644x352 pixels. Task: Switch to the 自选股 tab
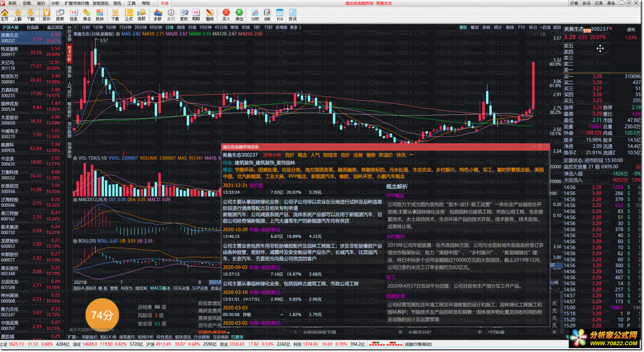tap(33, 27)
